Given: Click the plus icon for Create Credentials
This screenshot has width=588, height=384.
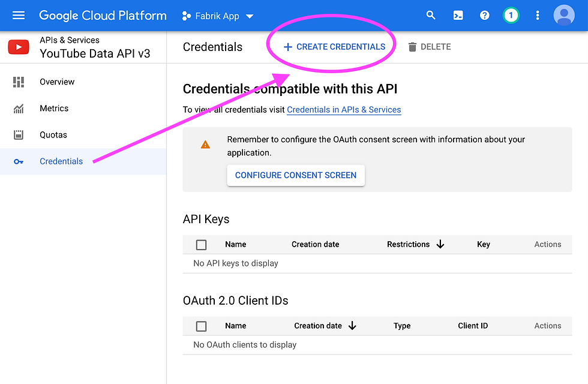Looking at the screenshot, I should (x=287, y=47).
